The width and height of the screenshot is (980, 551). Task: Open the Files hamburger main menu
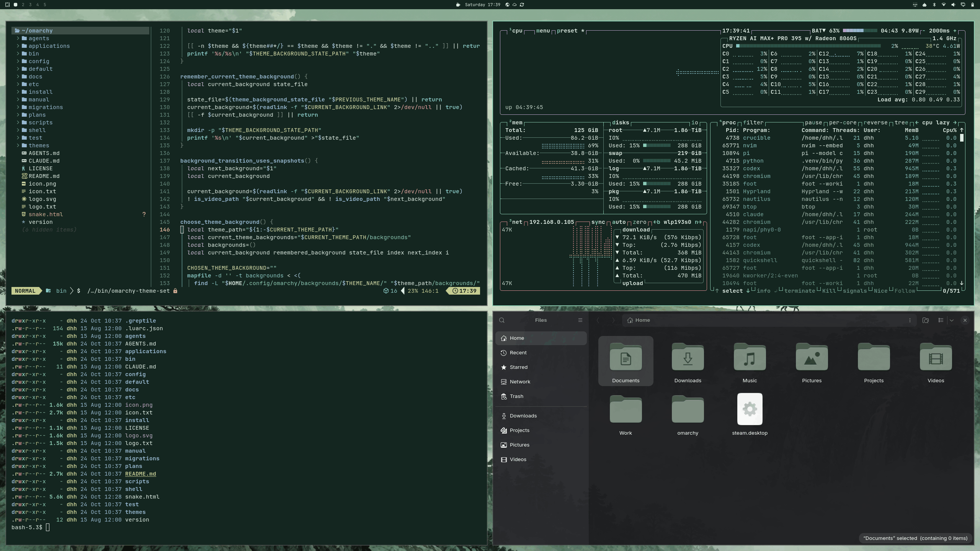pyautogui.click(x=580, y=320)
